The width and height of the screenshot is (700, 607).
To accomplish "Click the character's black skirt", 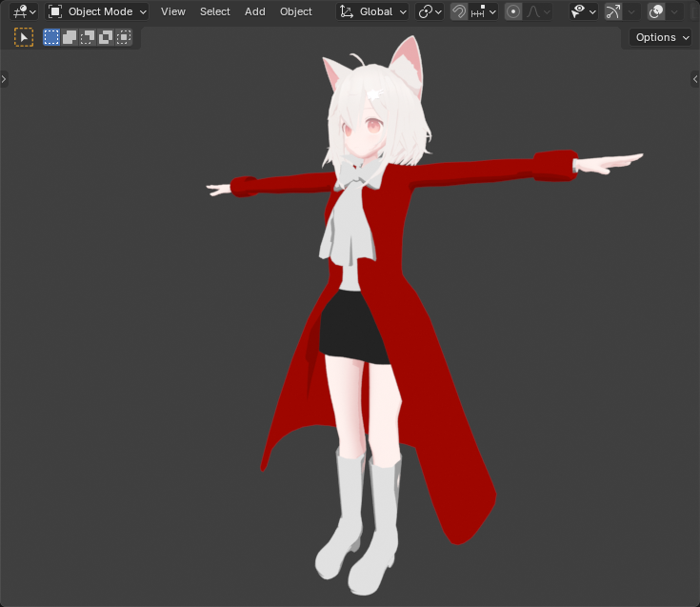I will tap(350, 329).
